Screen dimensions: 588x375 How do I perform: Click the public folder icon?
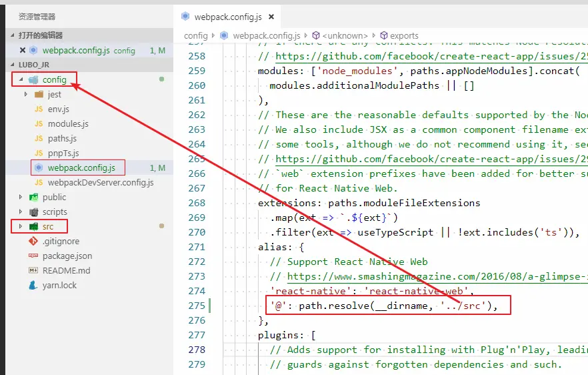pyautogui.click(x=34, y=197)
